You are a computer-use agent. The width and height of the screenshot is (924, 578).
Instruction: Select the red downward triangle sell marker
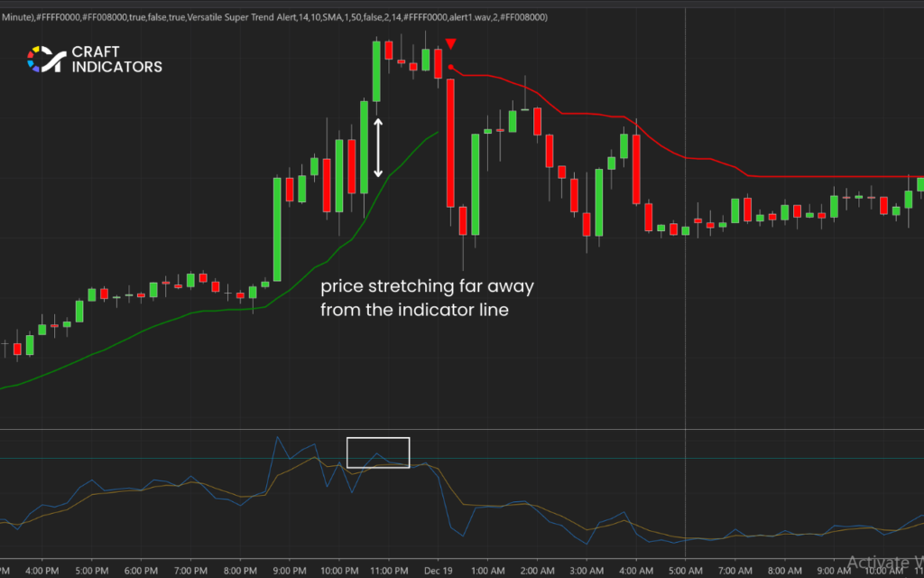tap(450, 42)
